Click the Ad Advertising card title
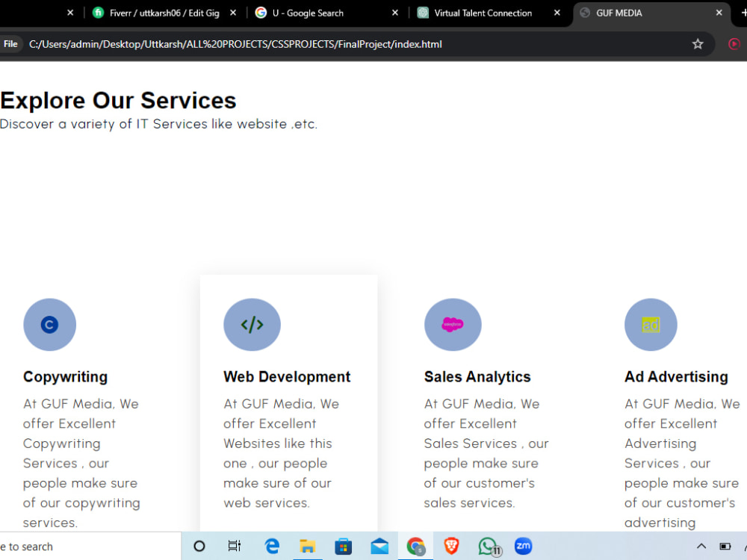This screenshot has height=560, width=747. coord(676,376)
